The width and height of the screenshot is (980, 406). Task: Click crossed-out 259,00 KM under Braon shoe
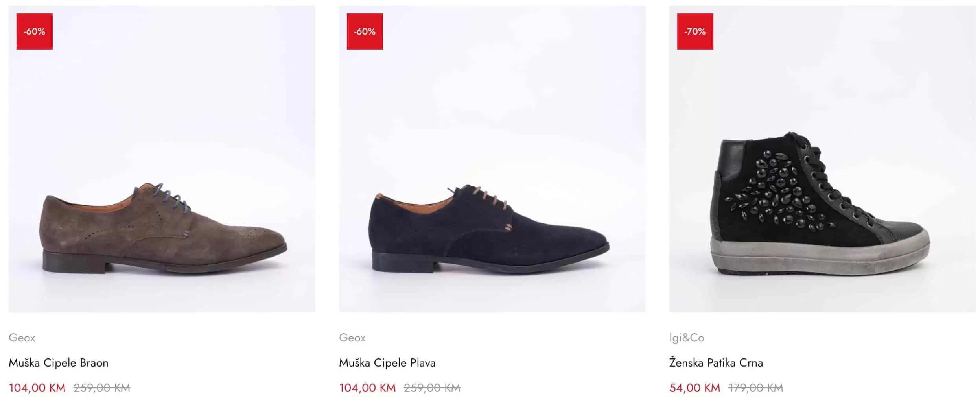(102, 388)
